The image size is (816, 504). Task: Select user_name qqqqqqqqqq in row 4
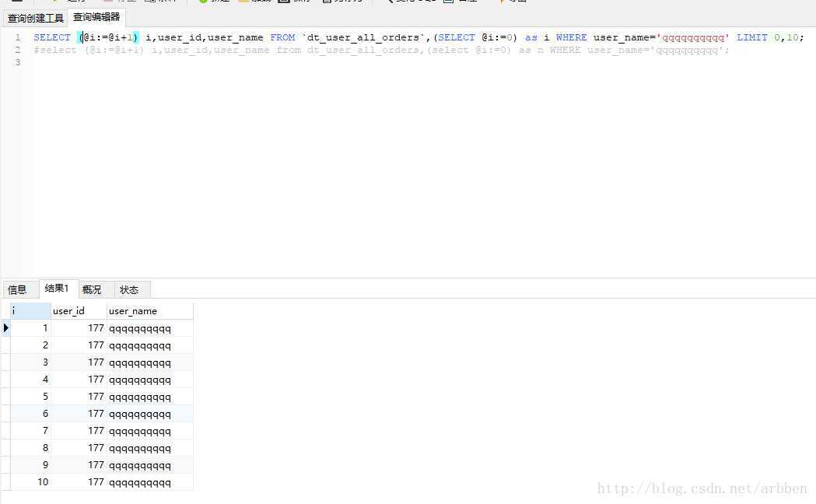point(150,380)
